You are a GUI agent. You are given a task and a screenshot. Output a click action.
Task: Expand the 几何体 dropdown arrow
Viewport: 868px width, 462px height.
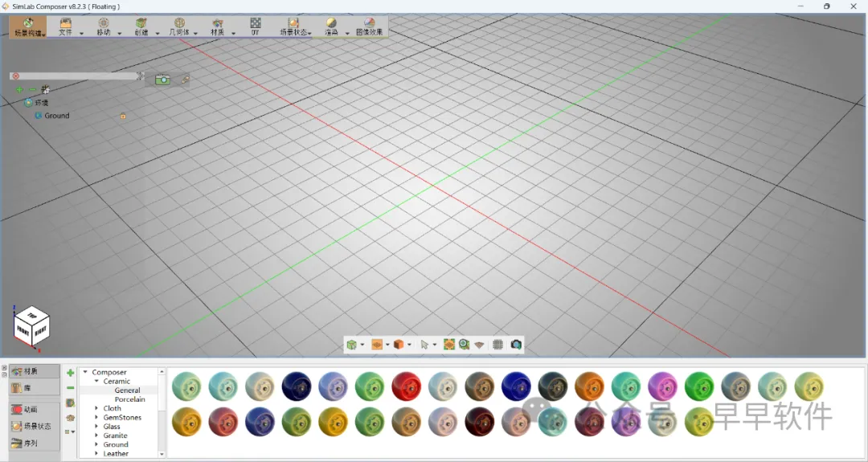(x=195, y=33)
